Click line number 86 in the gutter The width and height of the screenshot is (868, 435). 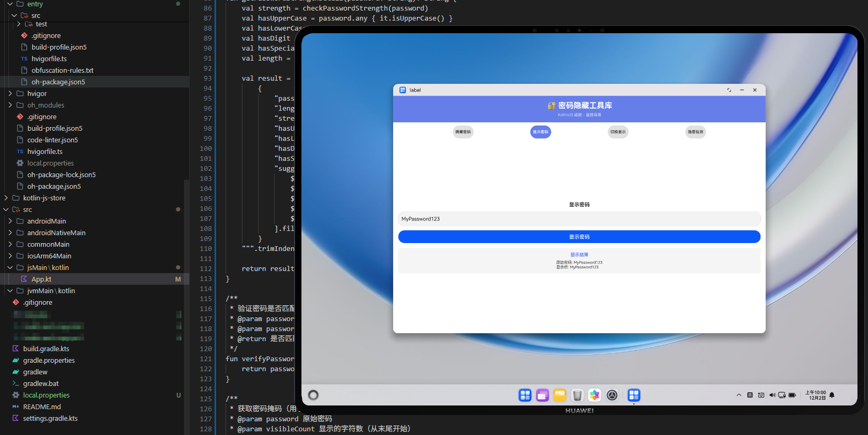(208, 8)
